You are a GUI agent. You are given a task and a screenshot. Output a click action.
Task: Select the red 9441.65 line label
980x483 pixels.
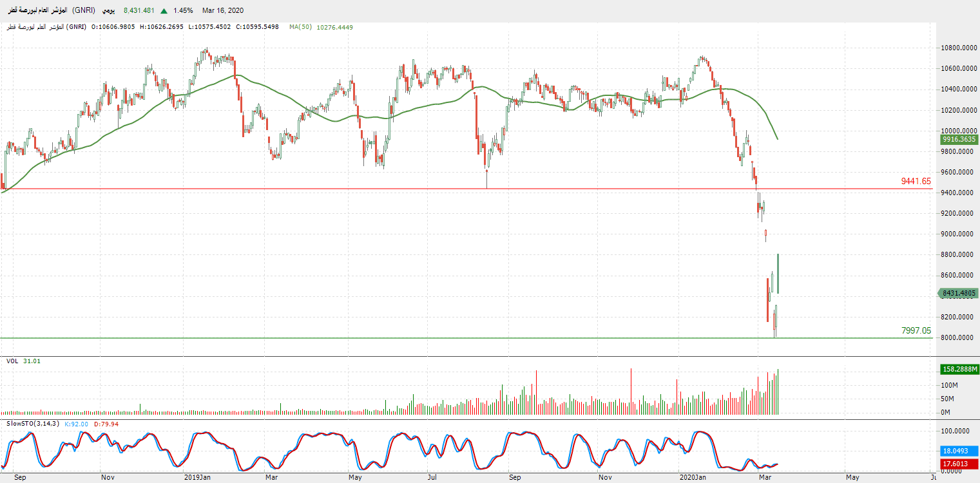point(916,182)
